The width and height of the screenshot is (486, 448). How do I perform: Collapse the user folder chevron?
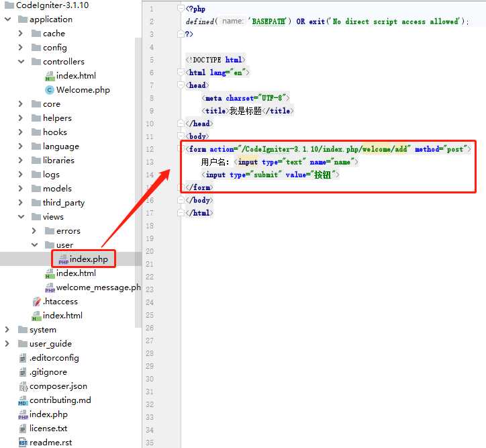coord(34,245)
